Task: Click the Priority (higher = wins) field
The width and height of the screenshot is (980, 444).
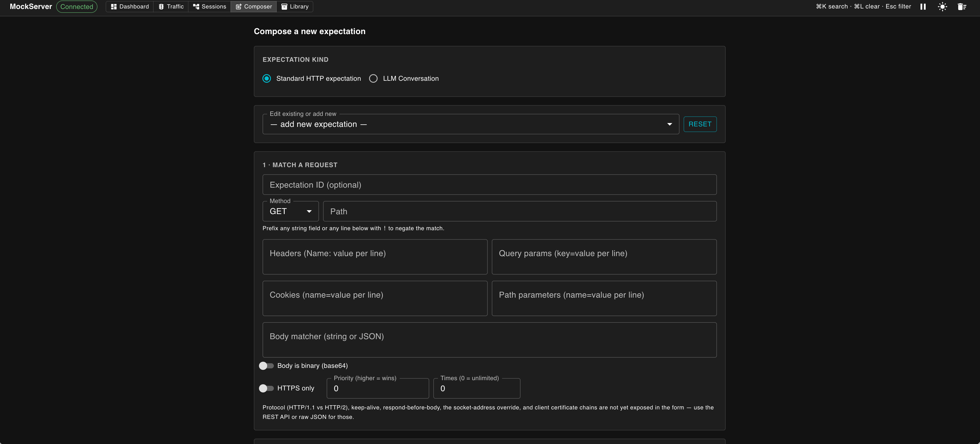Action: tap(378, 388)
